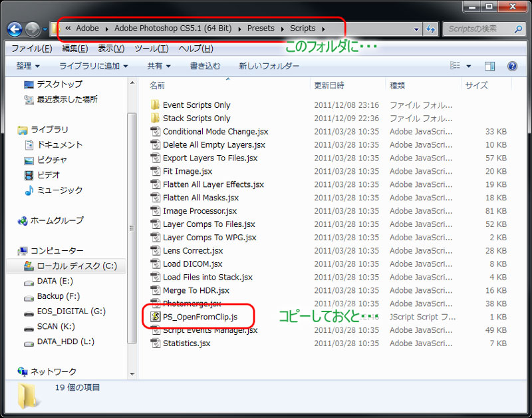The height and width of the screenshot is (418, 532).
Task: Click Merge To HDR.jsx file icon
Action: click(155, 290)
